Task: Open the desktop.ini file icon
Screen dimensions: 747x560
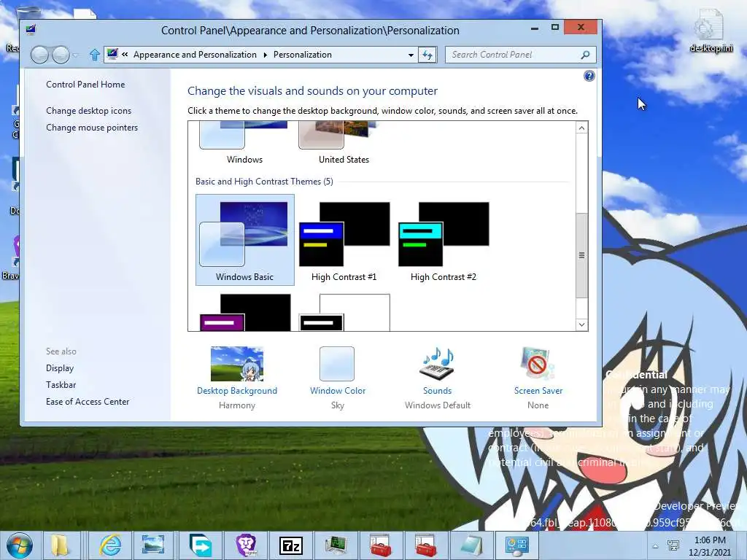Action: pos(711,31)
